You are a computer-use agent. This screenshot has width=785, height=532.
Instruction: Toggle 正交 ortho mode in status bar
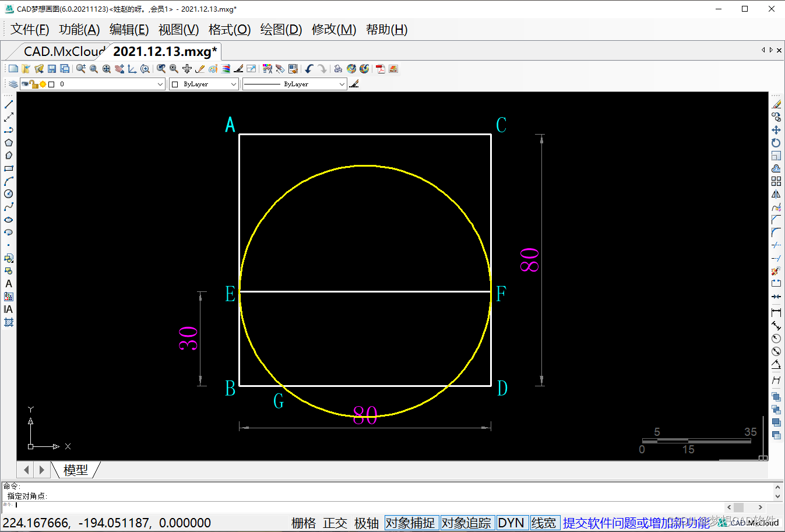(x=335, y=523)
